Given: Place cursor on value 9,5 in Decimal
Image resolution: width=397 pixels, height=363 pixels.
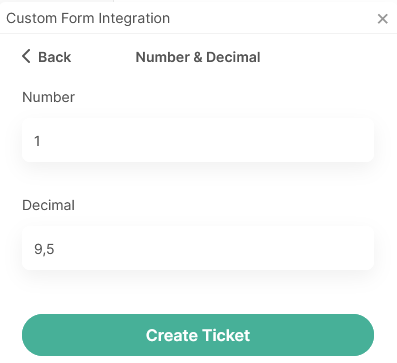Looking at the screenshot, I should (x=44, y=249).
